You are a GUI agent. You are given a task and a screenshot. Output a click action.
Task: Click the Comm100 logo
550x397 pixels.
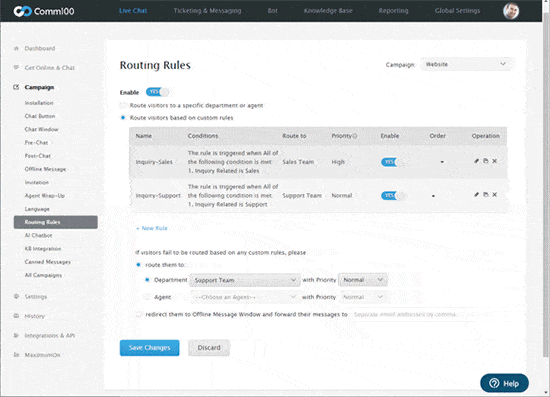tap(43, 11)
